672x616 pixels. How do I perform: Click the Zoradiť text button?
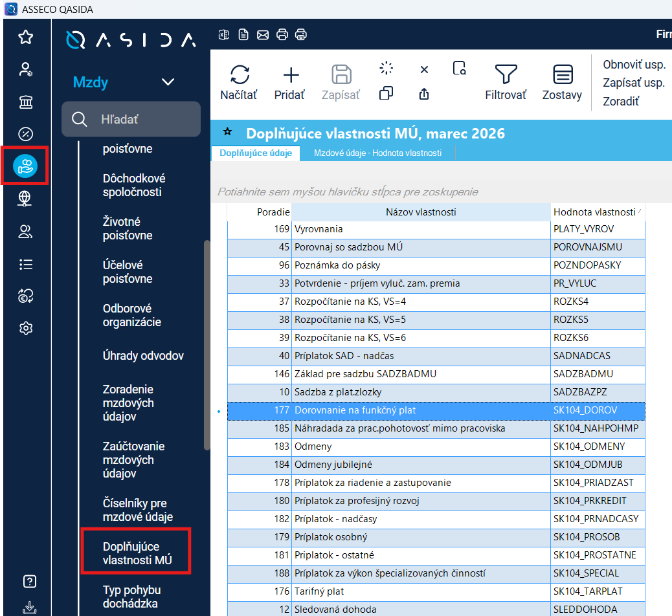(621, 102)
